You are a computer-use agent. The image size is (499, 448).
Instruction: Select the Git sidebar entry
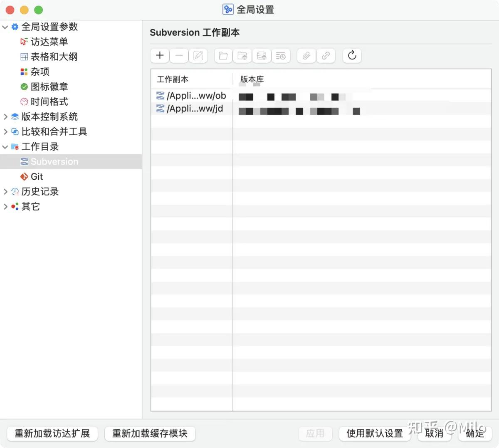37,176
